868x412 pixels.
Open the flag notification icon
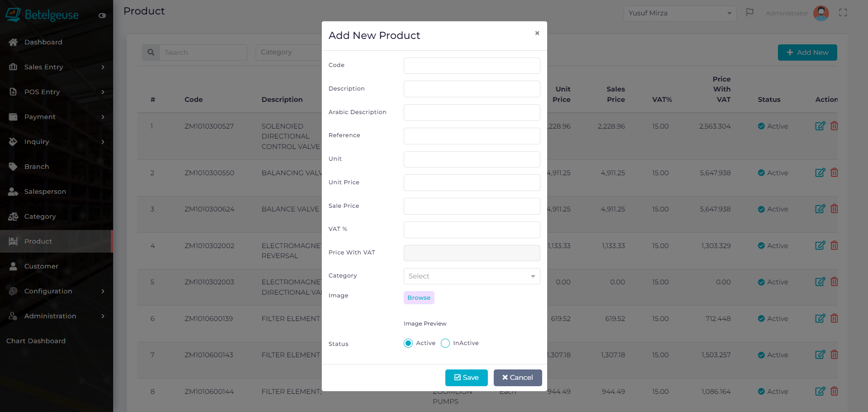(x=750, y=13)
